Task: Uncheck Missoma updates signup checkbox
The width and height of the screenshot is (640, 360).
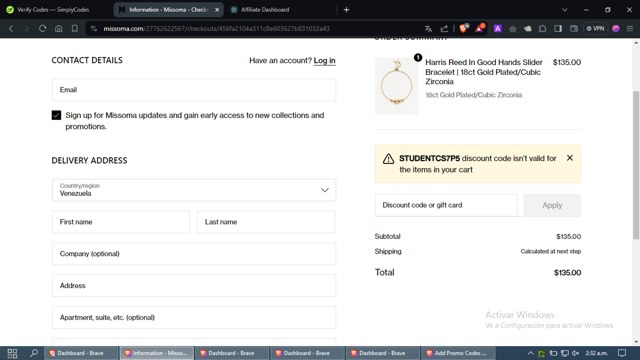Action: (x=56, y=115)
